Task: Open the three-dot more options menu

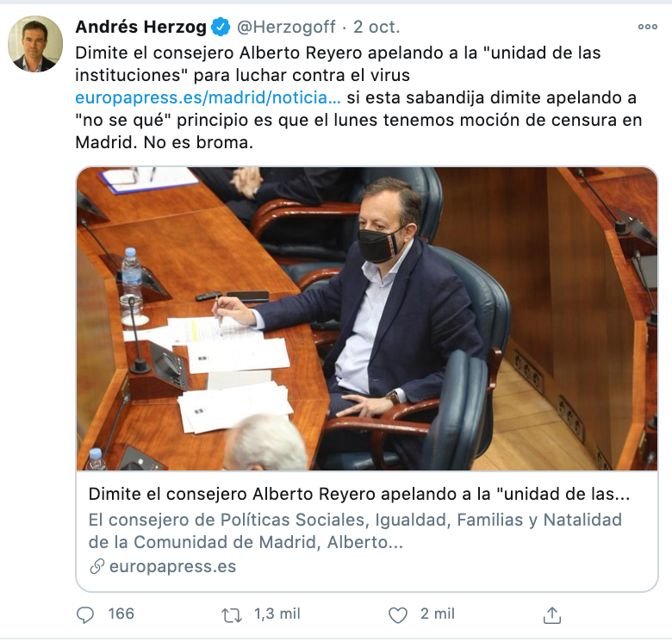Action: (x=648, y=27)
